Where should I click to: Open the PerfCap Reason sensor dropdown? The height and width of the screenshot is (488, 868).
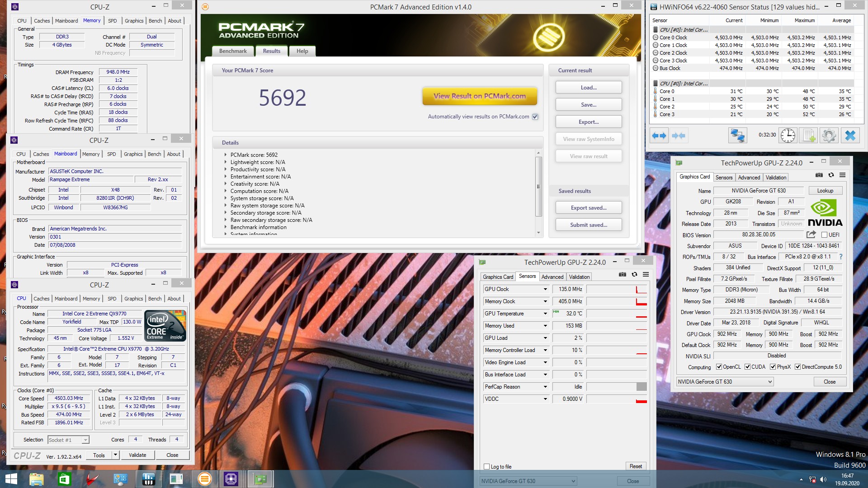point(545,387)
